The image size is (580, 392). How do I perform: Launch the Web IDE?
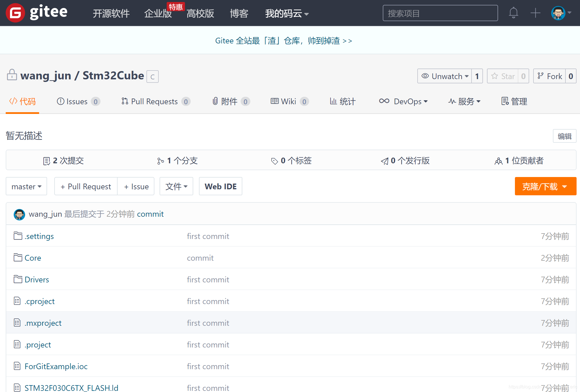coord(220,186)
